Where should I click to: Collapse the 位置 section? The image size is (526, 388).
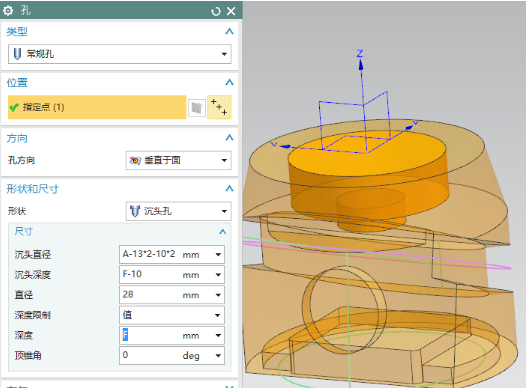(x=229, y=82)
